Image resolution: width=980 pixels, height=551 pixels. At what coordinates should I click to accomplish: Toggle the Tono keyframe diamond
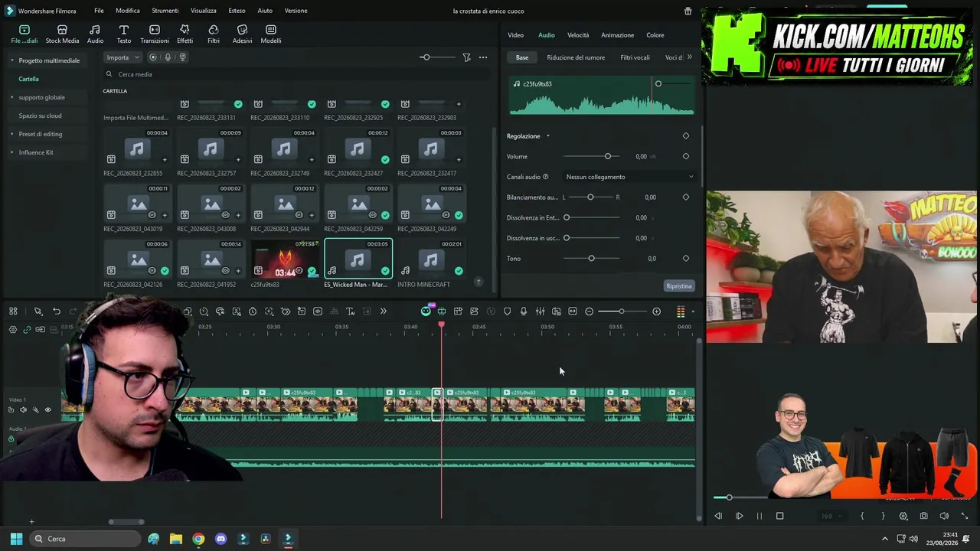point(686,259)
